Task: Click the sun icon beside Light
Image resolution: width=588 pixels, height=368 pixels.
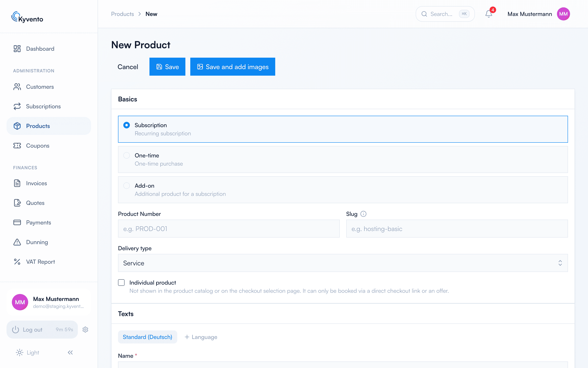Action: 19,352
